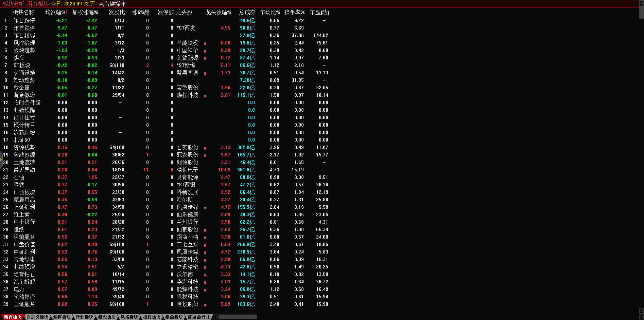Switch to 证监会行业 tab
This screenshot has width=644, height=320.
pos(199,317)
